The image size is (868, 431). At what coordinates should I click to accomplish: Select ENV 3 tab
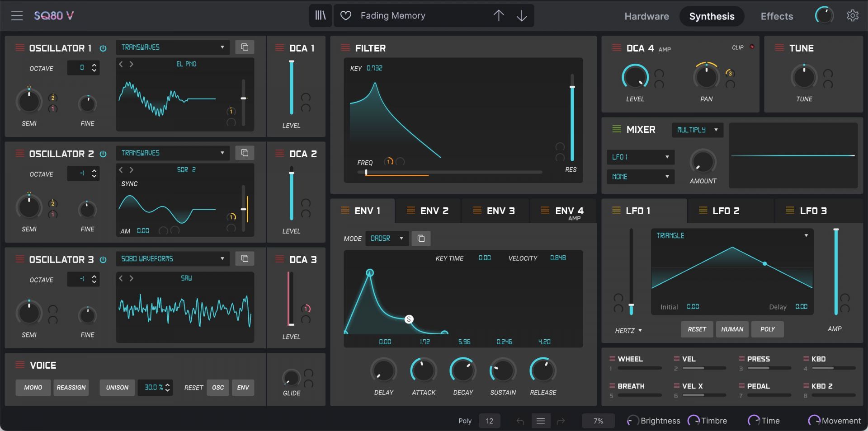click(x=494, y=211)
